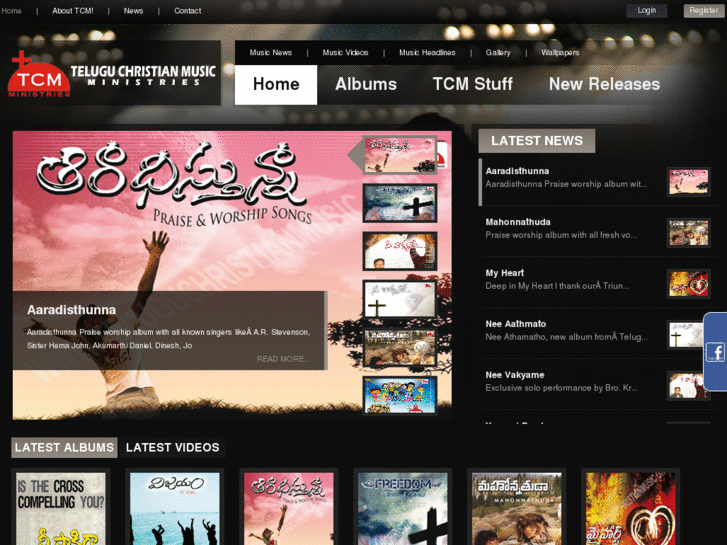Open 'Is the Cross Compelling You?' album cover

click(x=61, y=508)
